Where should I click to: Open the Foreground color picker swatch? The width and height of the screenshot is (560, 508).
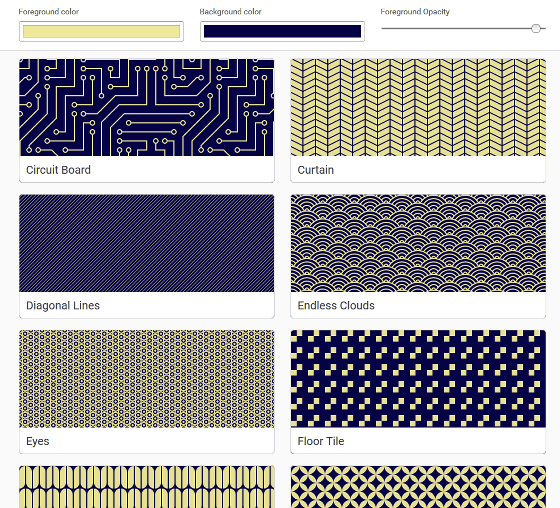pos(101,31)
